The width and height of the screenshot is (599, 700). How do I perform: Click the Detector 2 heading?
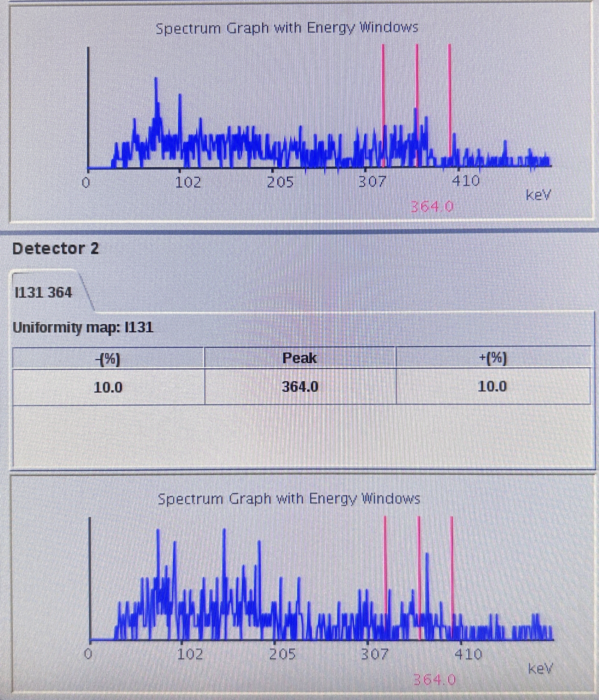[x=56, y=249]
